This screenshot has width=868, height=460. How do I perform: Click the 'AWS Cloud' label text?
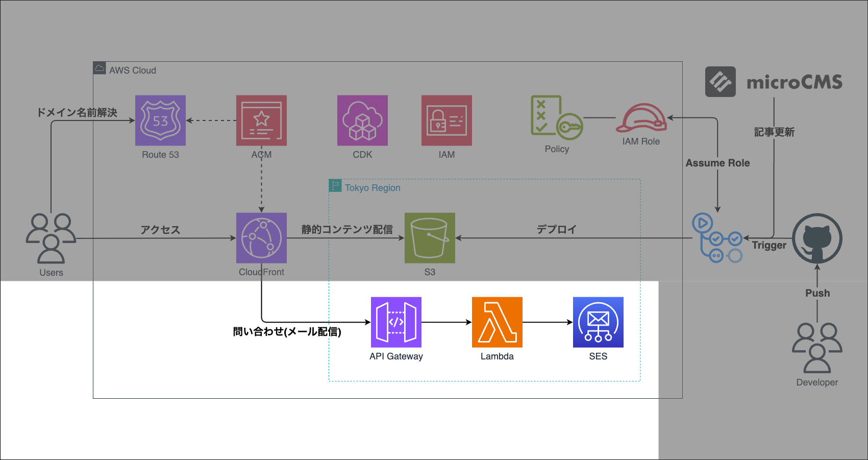(133, 70)
